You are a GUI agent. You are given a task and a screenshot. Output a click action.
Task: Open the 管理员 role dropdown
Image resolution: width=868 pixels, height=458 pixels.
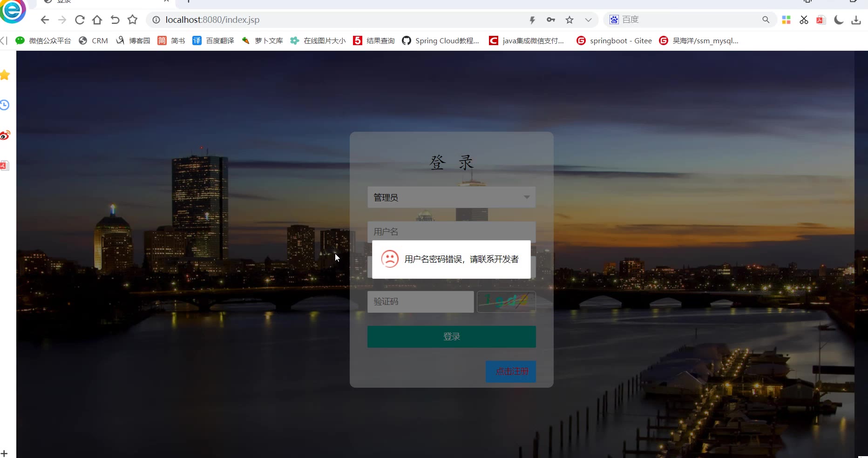(451, 197)
